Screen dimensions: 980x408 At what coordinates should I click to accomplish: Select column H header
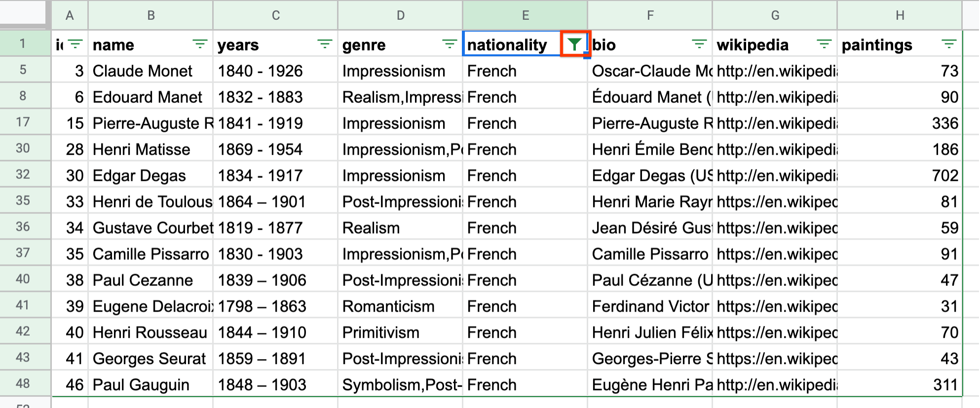point(900,15)
